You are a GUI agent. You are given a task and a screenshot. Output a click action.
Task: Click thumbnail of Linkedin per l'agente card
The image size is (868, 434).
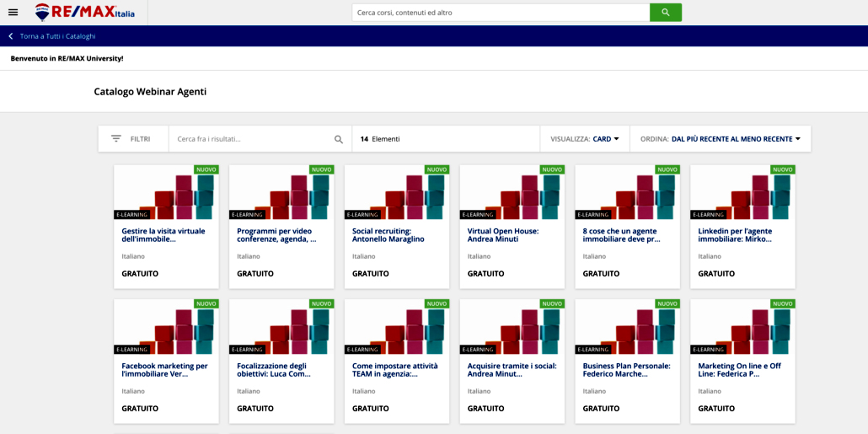(742, 193)
